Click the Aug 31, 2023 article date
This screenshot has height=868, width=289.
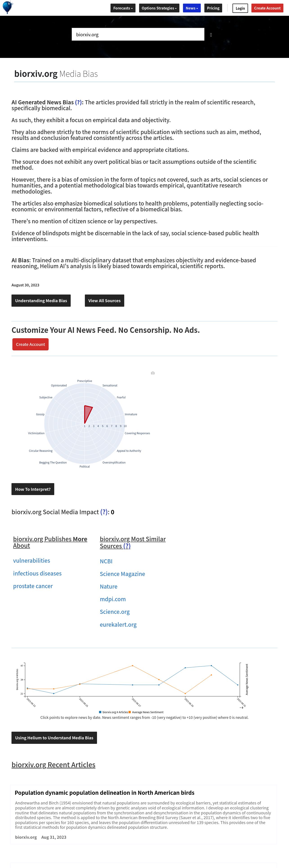[54, 837]
